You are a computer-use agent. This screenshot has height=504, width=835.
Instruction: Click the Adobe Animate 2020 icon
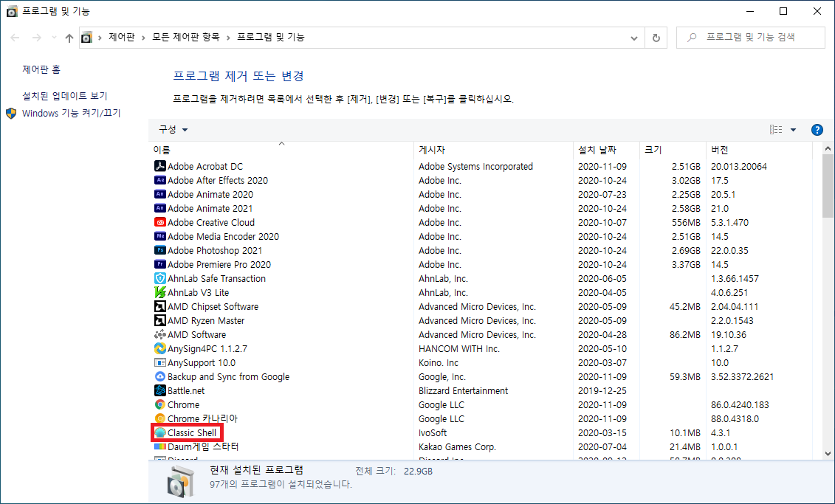click(159, 194)
